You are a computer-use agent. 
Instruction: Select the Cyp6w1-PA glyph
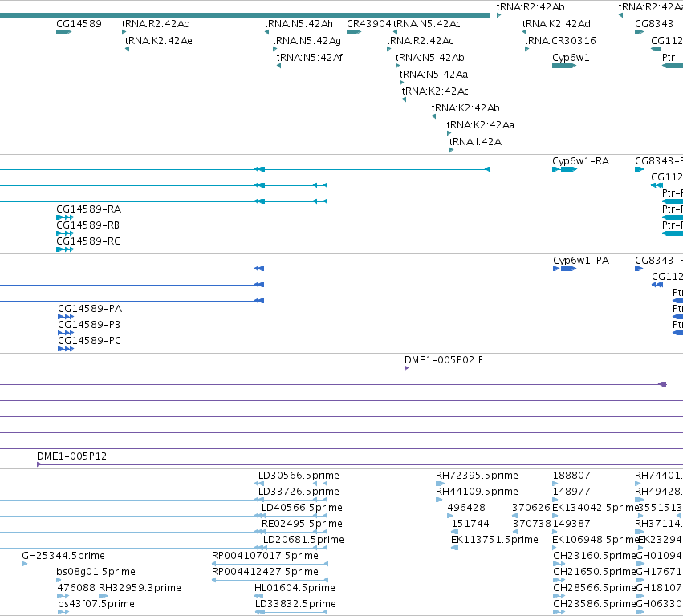tap(564, 269)
